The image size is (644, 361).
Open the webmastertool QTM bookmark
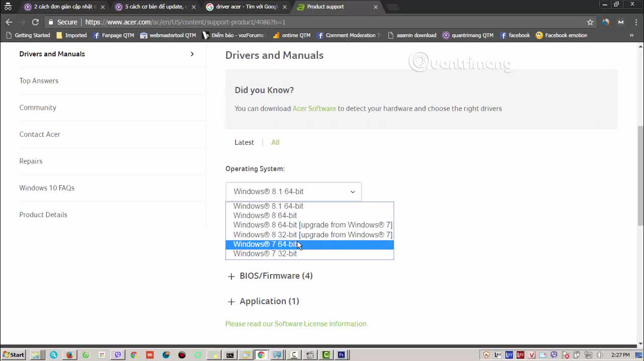pyautogui.click(x=168, y=35)
